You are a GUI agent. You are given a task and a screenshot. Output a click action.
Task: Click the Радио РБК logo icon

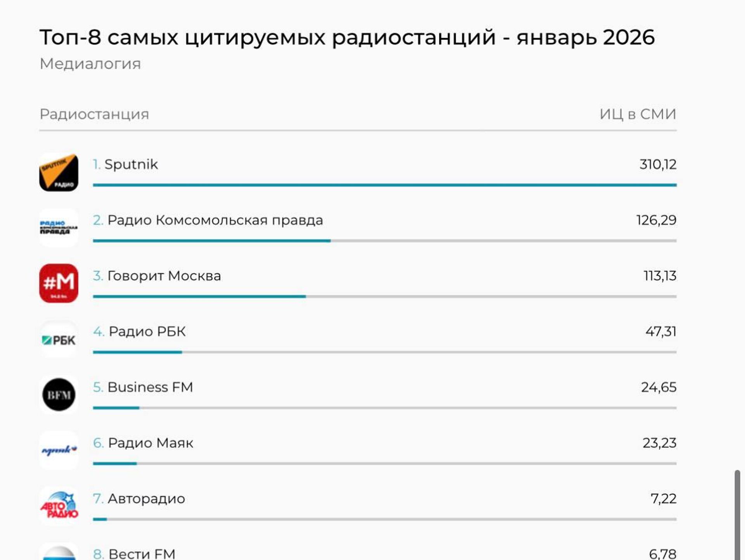[x=59, y=340]
